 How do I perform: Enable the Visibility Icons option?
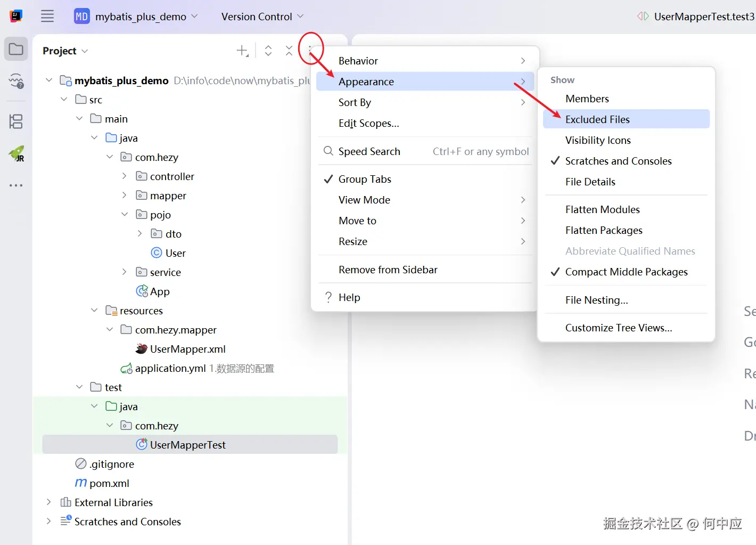(x=626, y=140)
